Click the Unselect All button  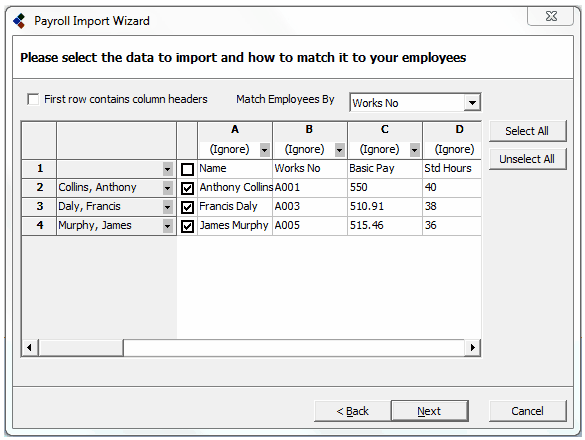pyautogui.click(x=527, y=159)
